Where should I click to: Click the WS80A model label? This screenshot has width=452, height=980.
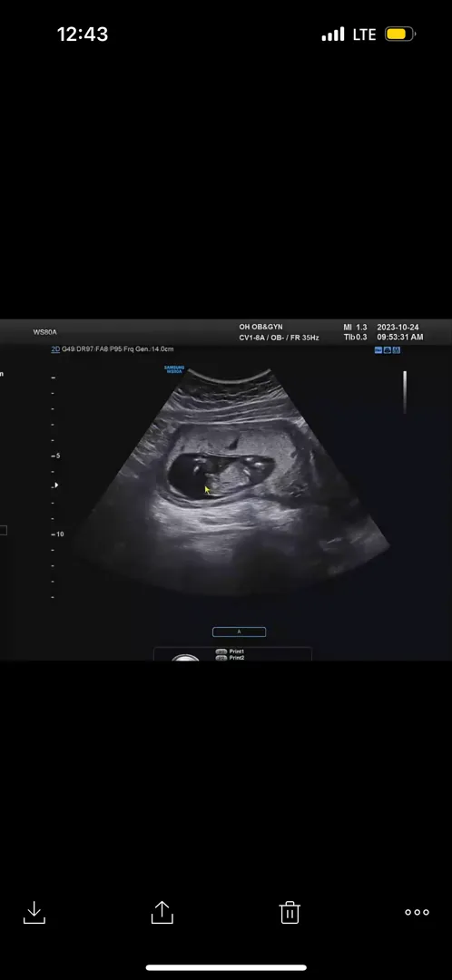(45, 332)
